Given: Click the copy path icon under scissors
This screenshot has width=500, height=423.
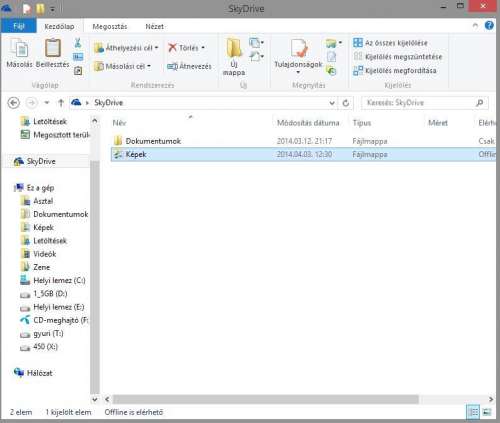Looking at the screenshot, I should tap(78, 57).
